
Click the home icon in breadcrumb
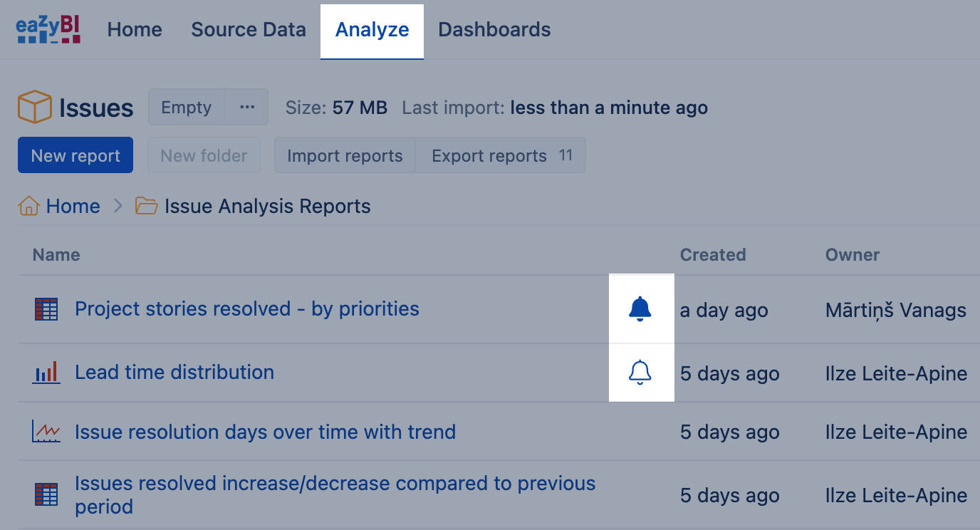28,207
